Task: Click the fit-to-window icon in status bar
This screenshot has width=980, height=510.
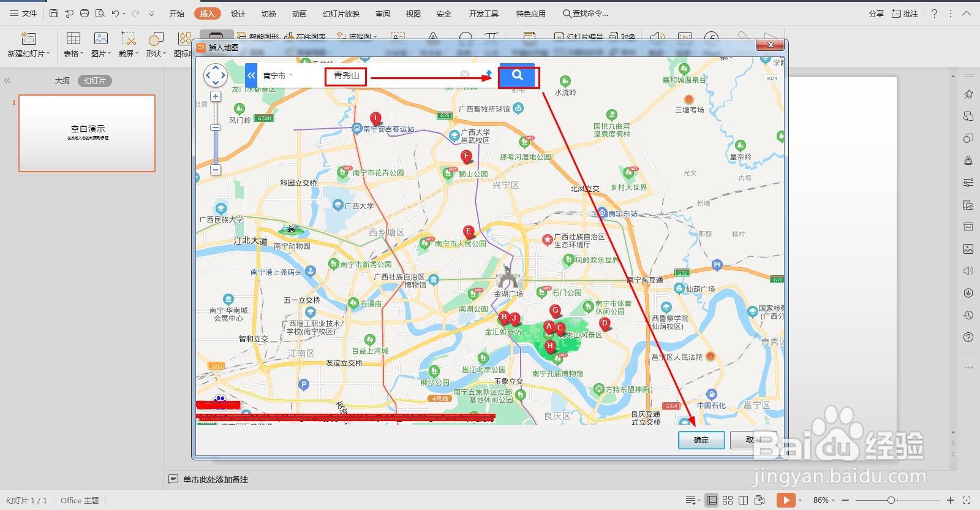Action: 967,500
